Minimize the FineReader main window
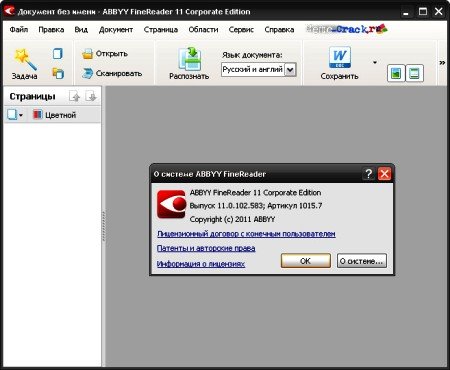The width and height of the screenshot is (450, 370). [x=406, y=12]
